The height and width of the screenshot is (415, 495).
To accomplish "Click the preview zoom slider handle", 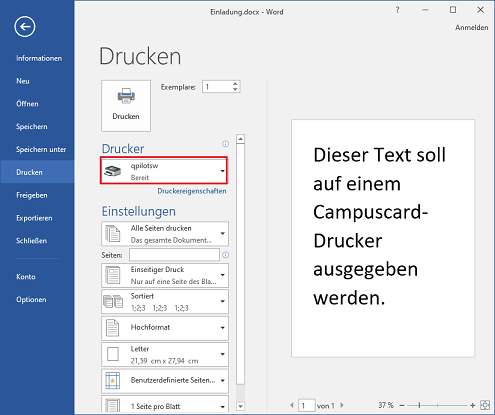I will coord(419,405).
